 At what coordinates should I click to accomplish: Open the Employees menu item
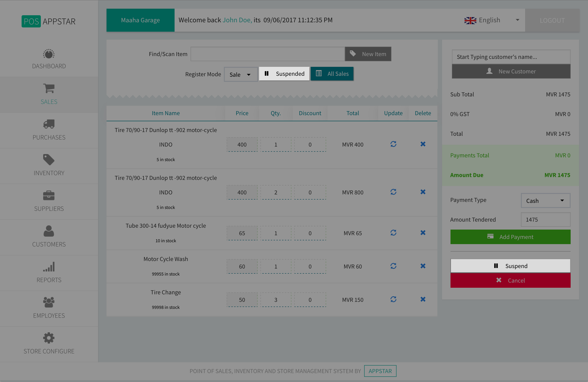coord(49,308)
